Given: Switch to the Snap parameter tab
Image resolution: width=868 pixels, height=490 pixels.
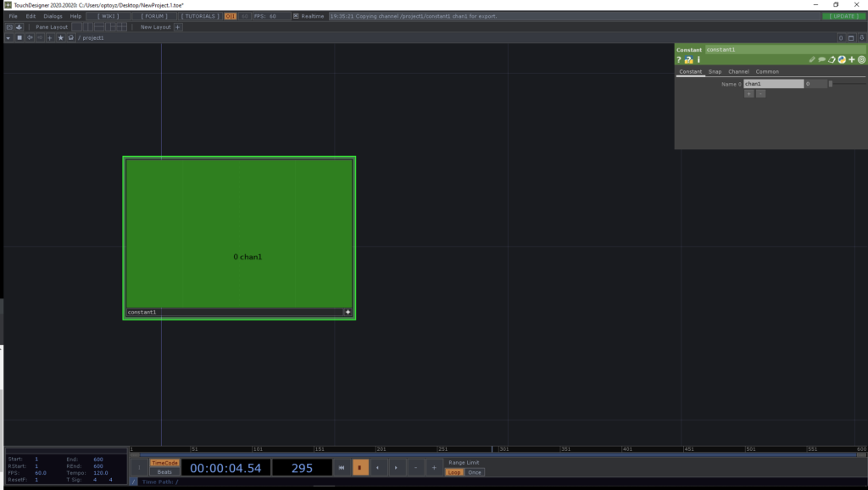Looking at the screenshot, I should tap(715, 72).
